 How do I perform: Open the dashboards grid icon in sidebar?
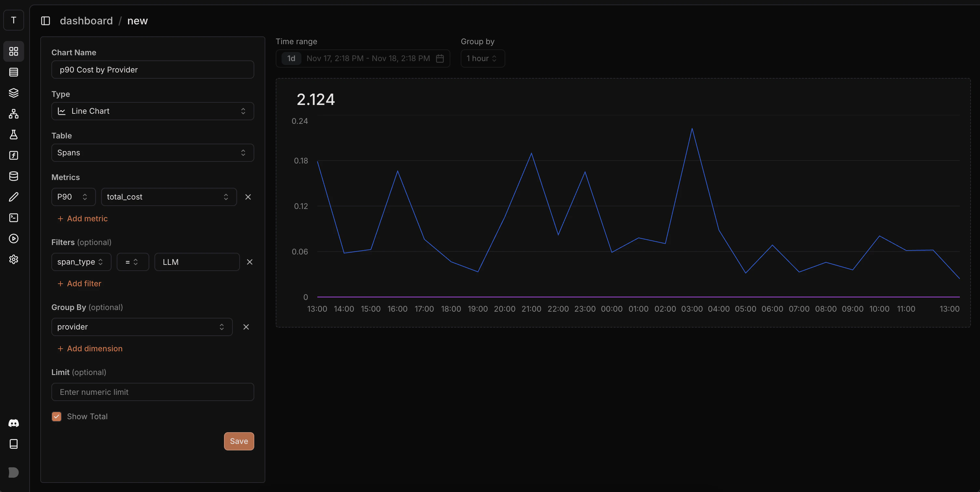coord(14,51)
